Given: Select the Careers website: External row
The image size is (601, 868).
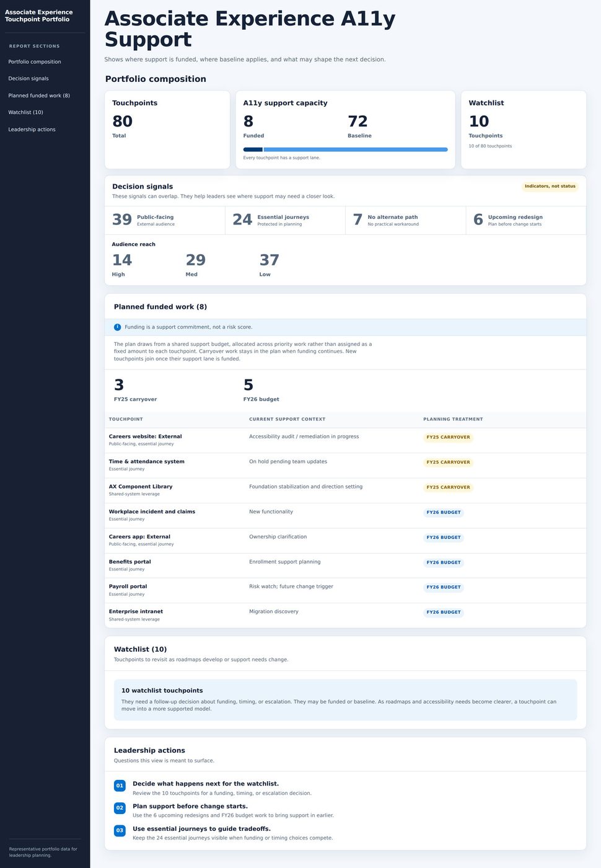Looking at the screenshot, I should pyautogui.click(x=345, y=440).
